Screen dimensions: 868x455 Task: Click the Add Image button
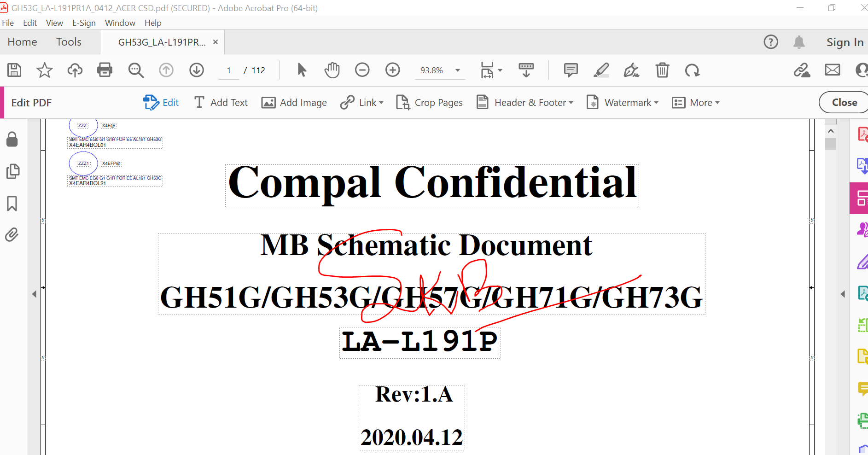point(294,103)
